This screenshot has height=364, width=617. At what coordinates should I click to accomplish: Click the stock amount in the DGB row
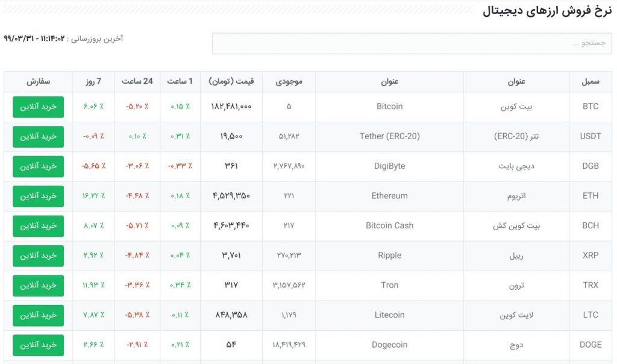point(289,166)
